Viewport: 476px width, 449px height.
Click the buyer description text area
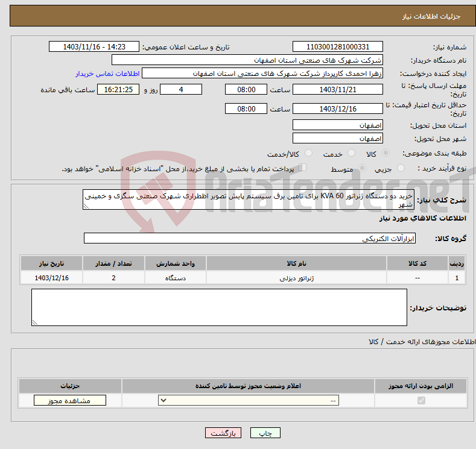pyautogui.click(x=218, y=307)
